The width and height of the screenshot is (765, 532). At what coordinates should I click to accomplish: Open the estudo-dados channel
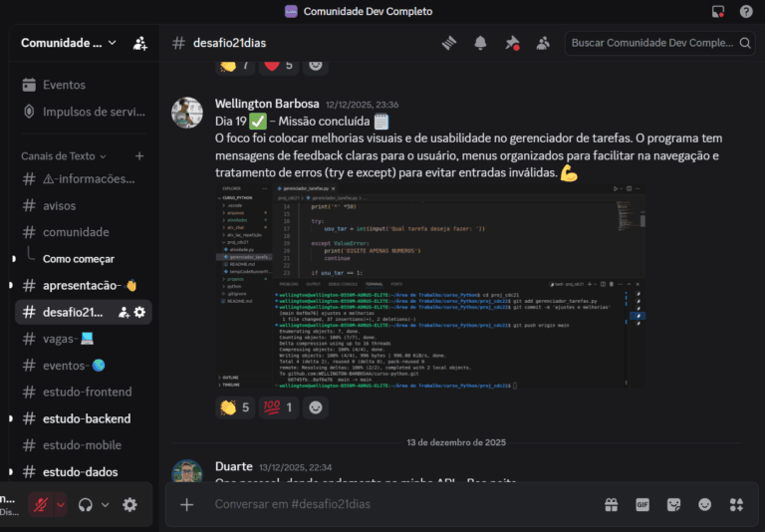(x=83, y=472)
